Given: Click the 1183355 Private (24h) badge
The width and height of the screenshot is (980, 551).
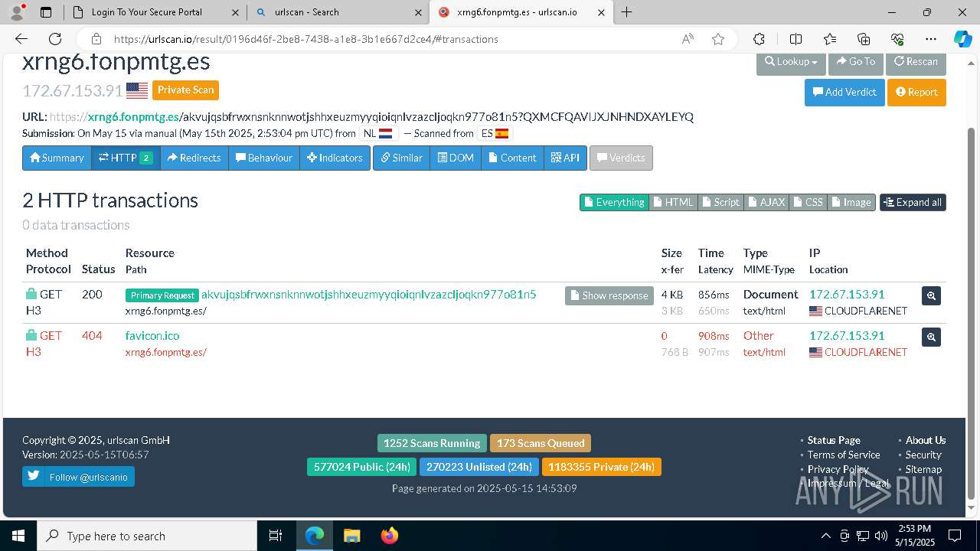Looking at the screenshot, I should pyautogui.click(x=601, y=467).
